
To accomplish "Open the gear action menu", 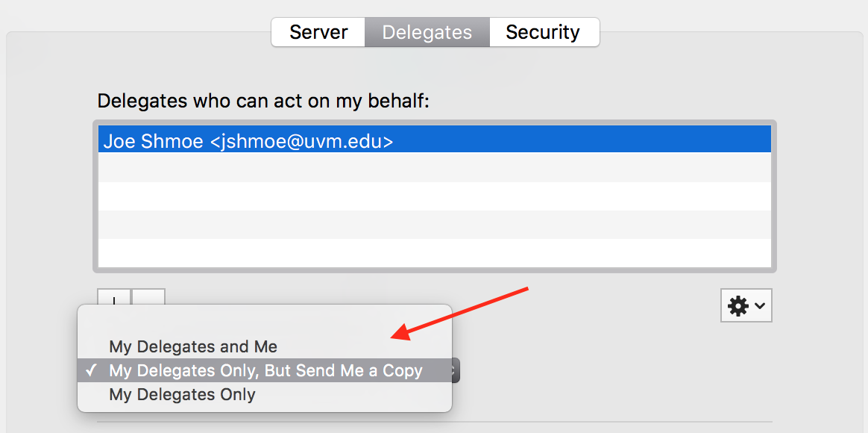I will click(x=738, y=305).
